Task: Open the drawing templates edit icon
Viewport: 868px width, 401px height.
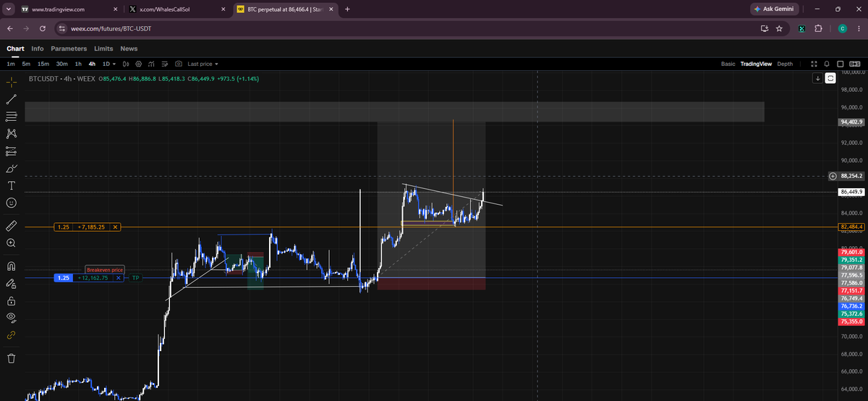Action: click(x=165, y=64)
